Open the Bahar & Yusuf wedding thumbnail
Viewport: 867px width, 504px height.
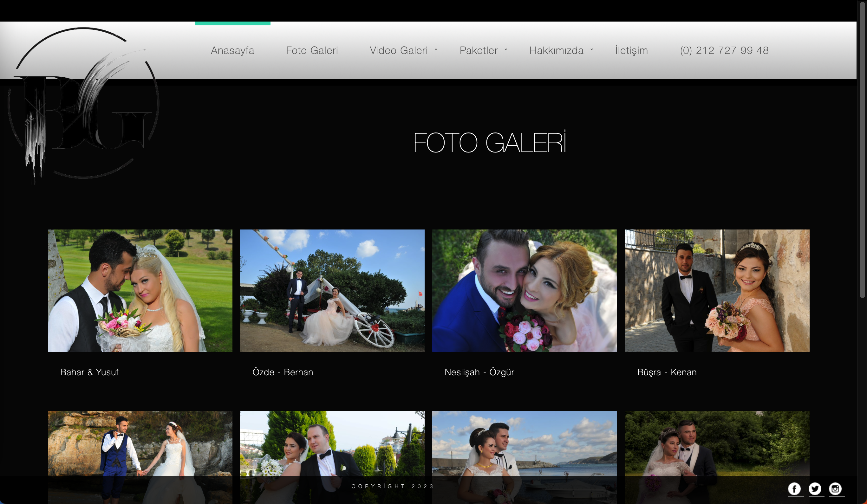click(x=140, y=290)
